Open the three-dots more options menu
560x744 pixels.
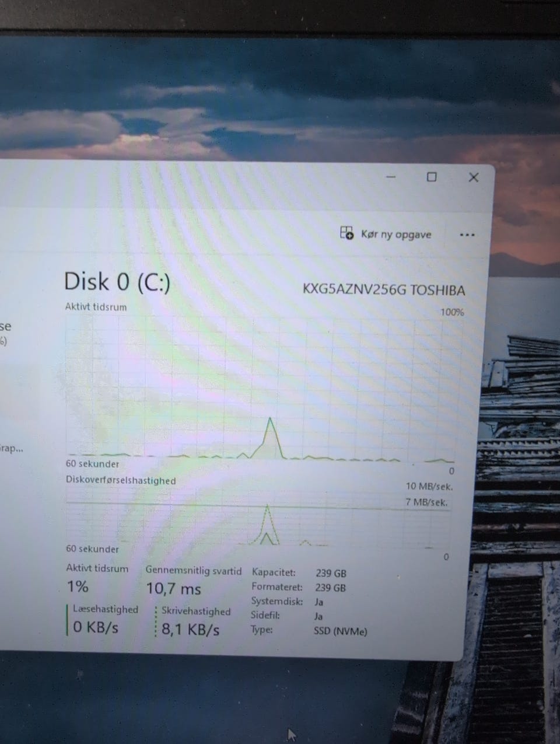467,235
